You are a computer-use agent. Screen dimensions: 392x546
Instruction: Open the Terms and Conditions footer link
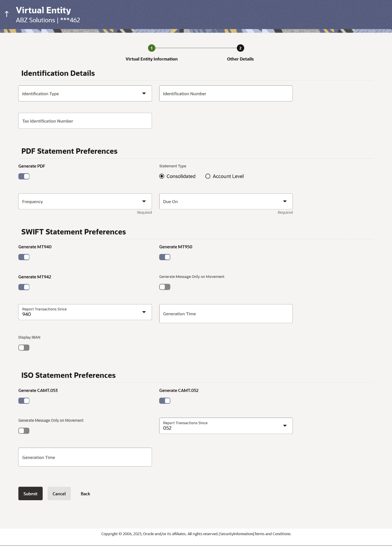point(272,534)
